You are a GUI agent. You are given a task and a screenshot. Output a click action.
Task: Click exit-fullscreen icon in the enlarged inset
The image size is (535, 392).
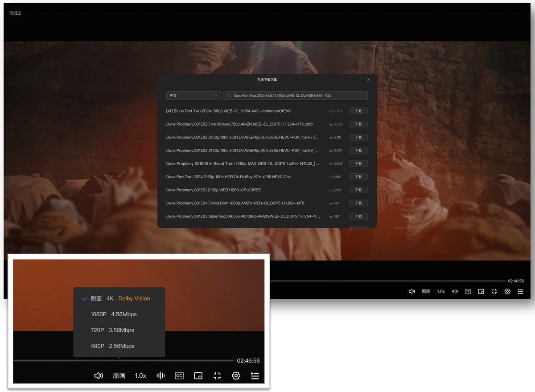[217, 376]
